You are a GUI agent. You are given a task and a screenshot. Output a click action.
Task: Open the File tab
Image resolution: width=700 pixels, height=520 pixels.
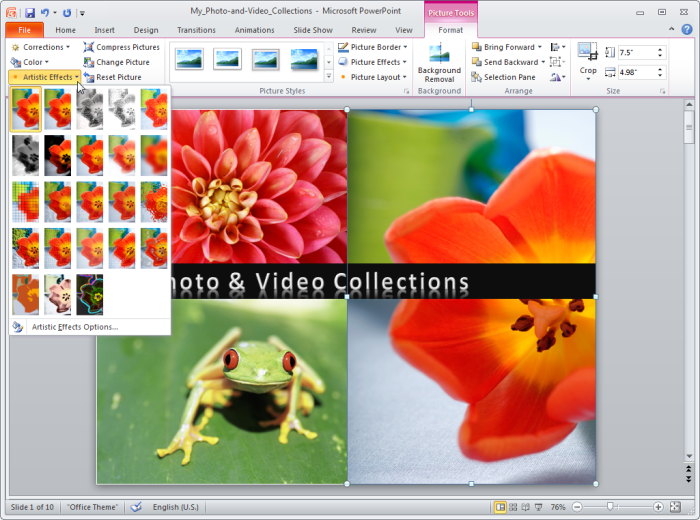(25, 30)
